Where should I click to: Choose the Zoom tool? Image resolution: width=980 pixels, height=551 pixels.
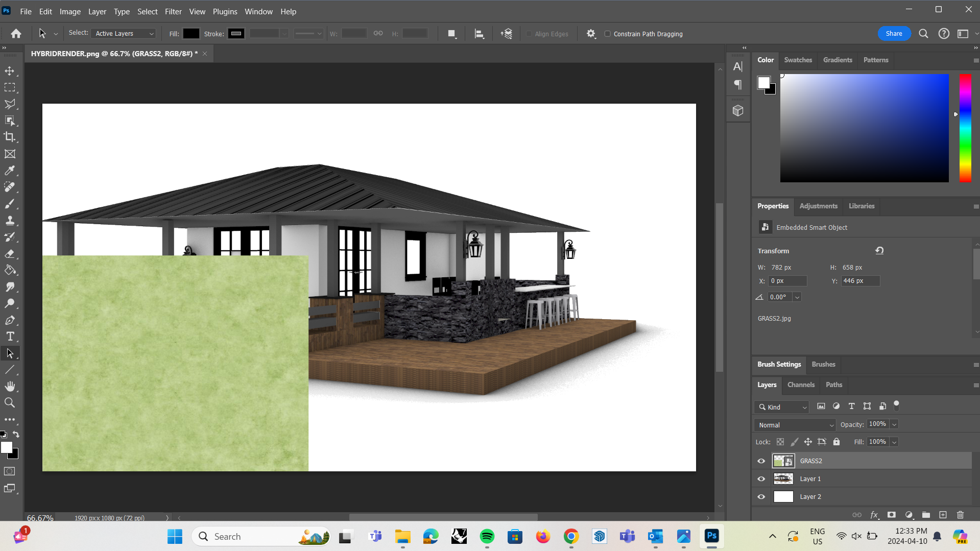point(10,402)
